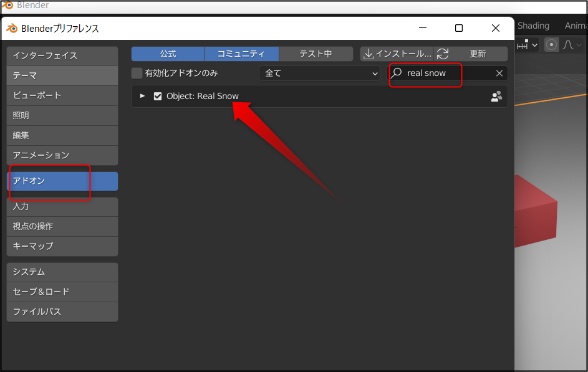Maximize the Blender preferences window
The height and width of the screenshot is (372, 588).
(x=459, y=28)
